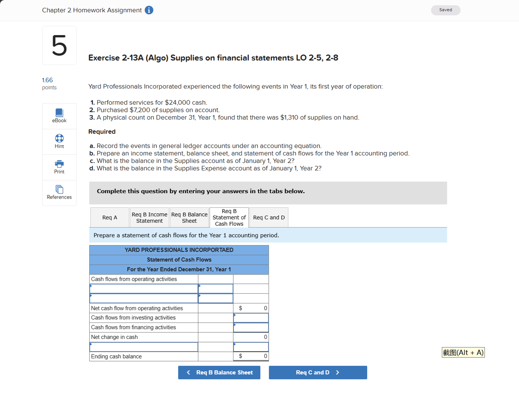519x420 pixels.
Task: Select the Req B Balance Sheet tab
Action: (x=189, y=217)
